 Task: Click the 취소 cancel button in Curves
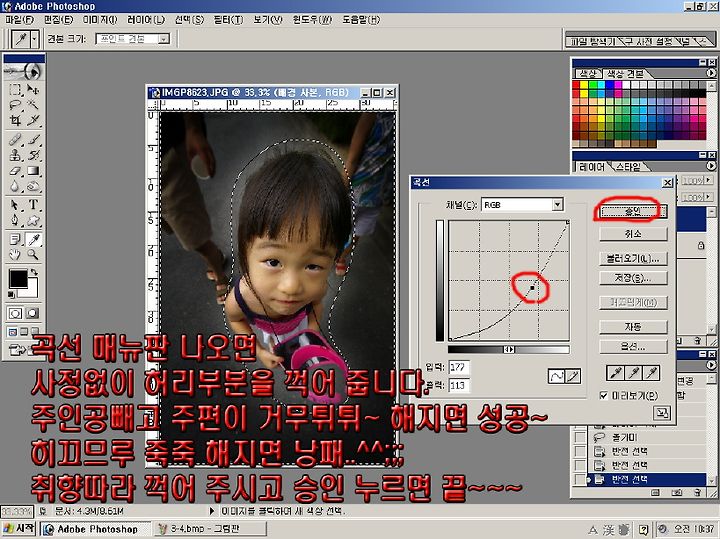(x=633, y=234)
